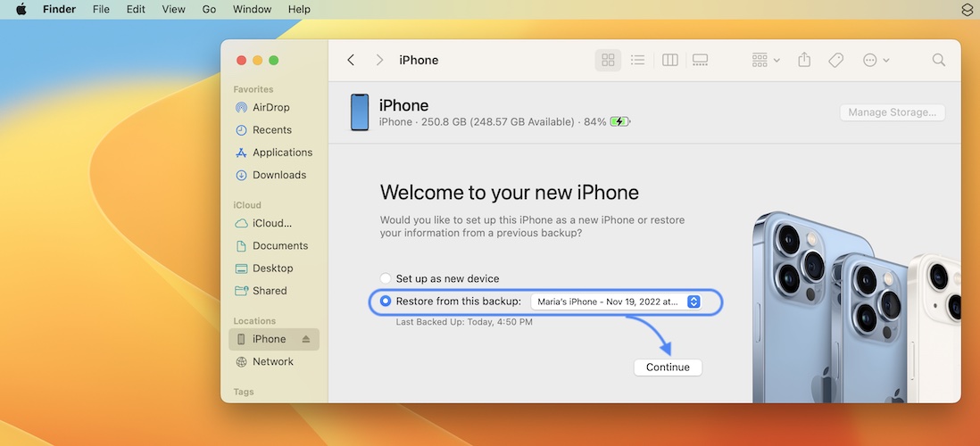Switch to column view
Viewport: 980px width, 446px height.
click(670, 60)
